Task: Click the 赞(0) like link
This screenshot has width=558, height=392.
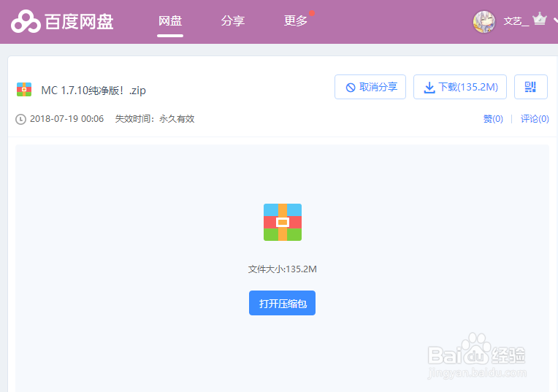Action: (x=493, y=119)
